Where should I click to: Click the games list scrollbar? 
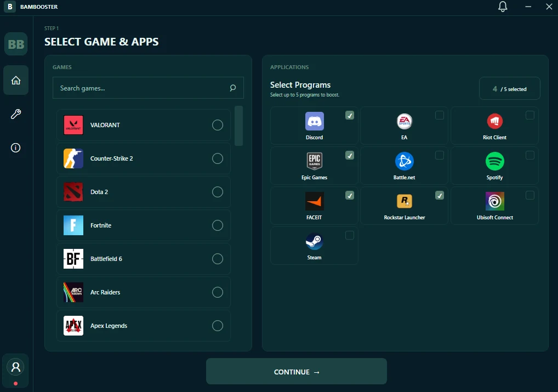[x=239, y=126]
